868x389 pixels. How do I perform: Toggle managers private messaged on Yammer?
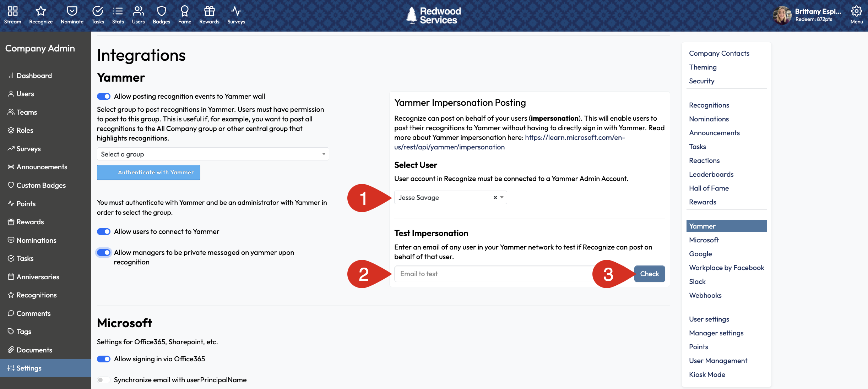[x=104, y=253]
